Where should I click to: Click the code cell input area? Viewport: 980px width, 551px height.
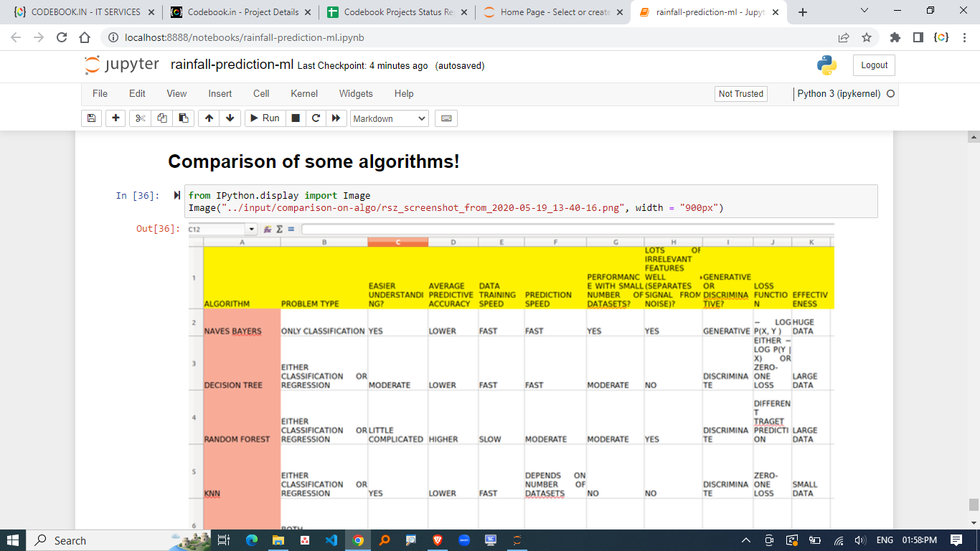[x=531, y=201]
